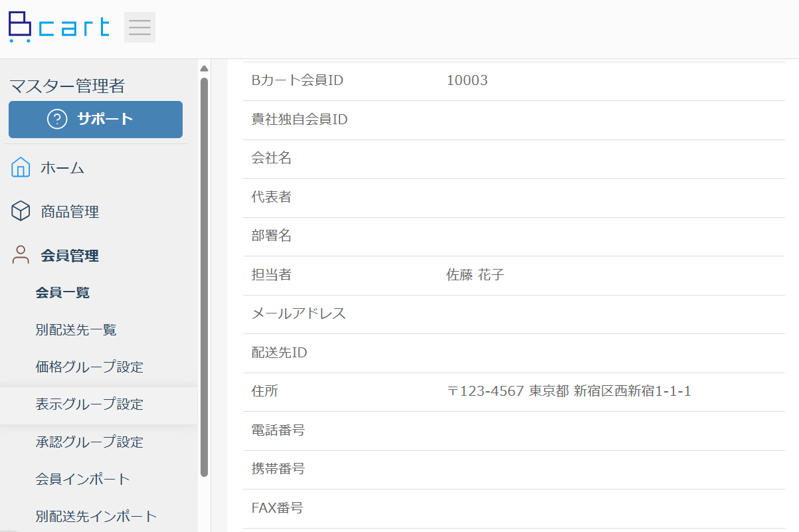
Task: Open 会員インポート page
Action: pos(82,479)
